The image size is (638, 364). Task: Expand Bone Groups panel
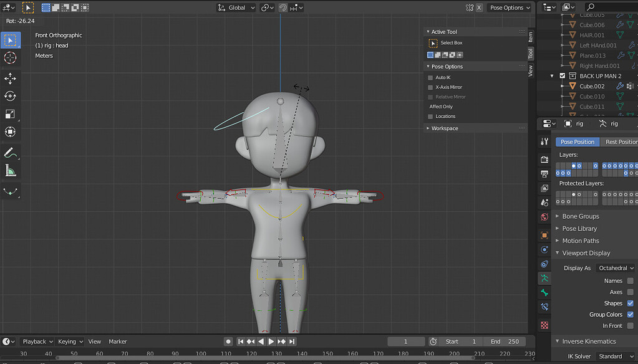pos(580,216)
